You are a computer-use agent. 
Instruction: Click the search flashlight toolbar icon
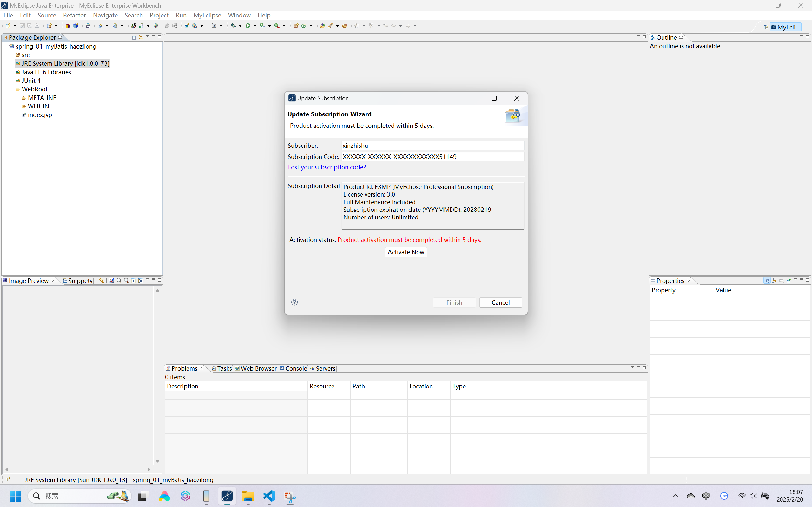(x=331, y=26)
